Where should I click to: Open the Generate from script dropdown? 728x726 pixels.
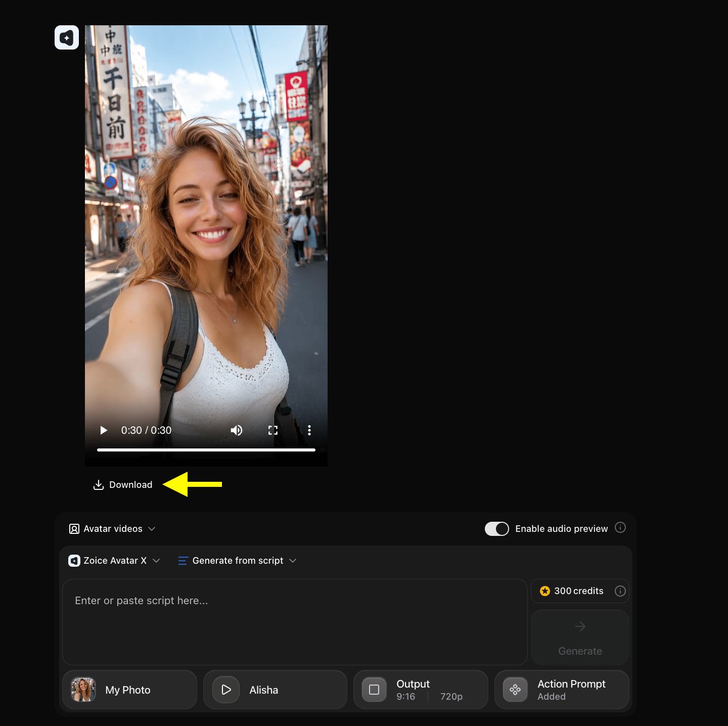pos(237,561)
